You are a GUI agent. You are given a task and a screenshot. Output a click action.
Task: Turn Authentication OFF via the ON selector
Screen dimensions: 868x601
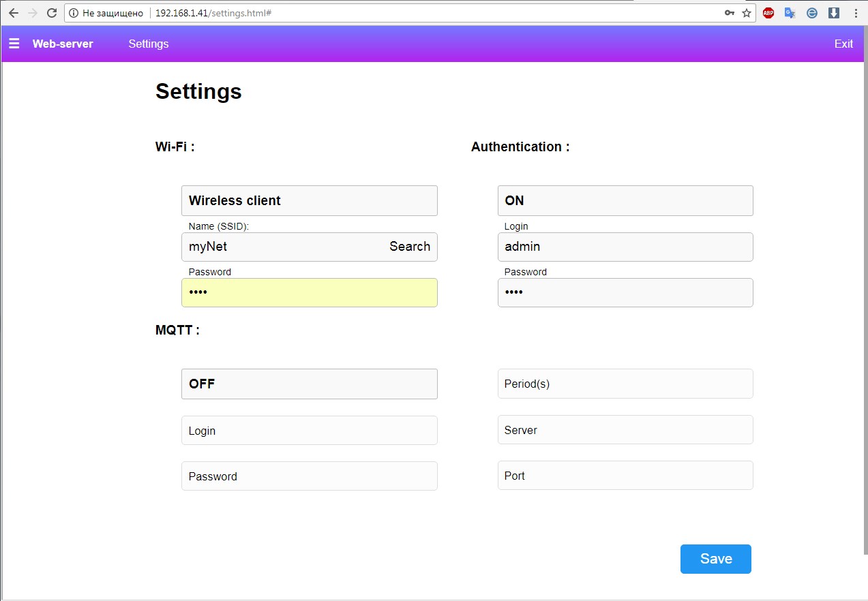point(625,200)
